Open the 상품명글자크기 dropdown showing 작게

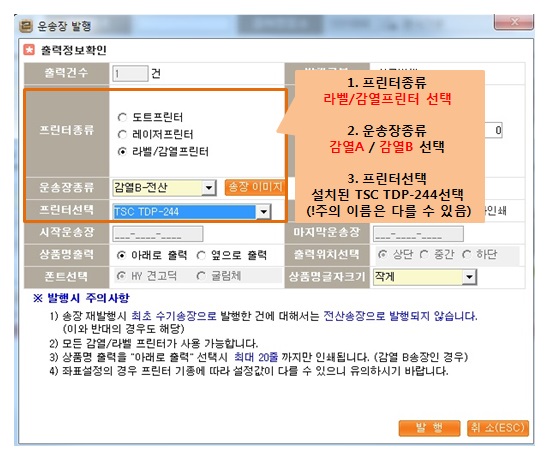(x=469, y=277)
